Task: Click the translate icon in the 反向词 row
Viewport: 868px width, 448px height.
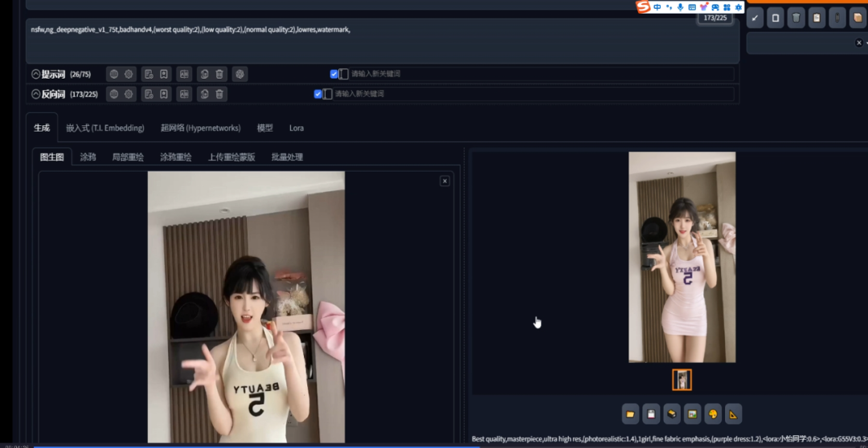Action: (x=184, y=94)
